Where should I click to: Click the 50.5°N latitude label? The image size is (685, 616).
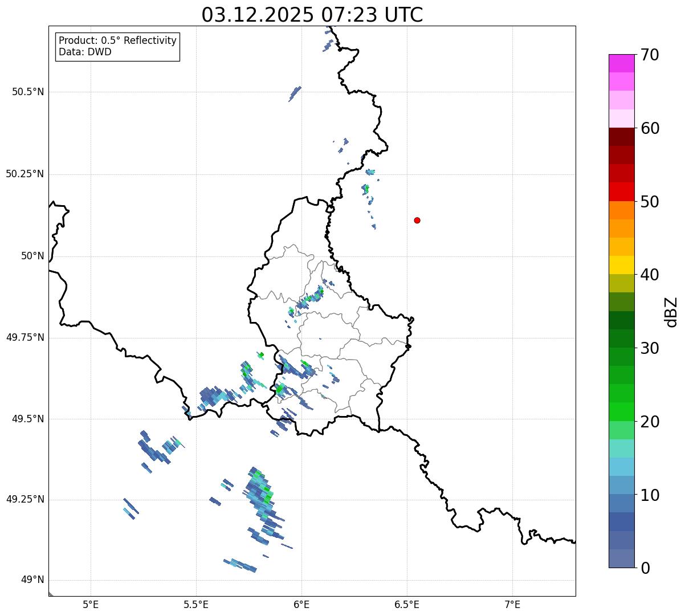coord(28,92)
